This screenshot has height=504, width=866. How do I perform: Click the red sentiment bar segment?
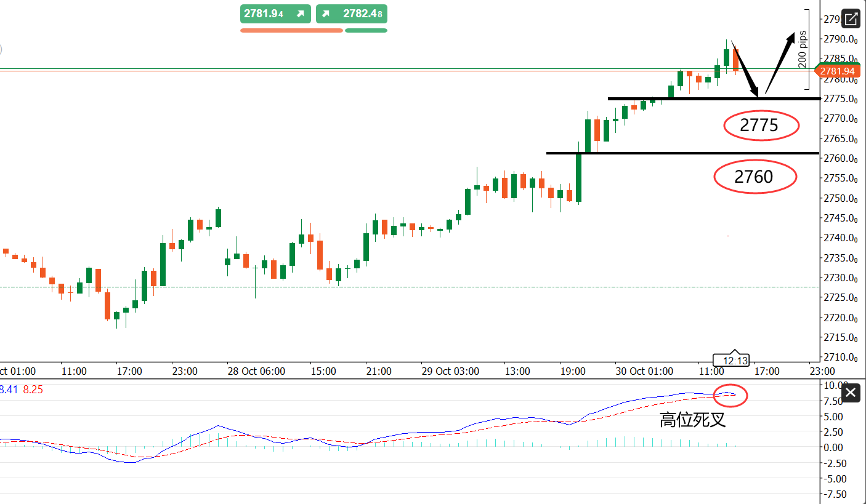click(x=291, y=30)
